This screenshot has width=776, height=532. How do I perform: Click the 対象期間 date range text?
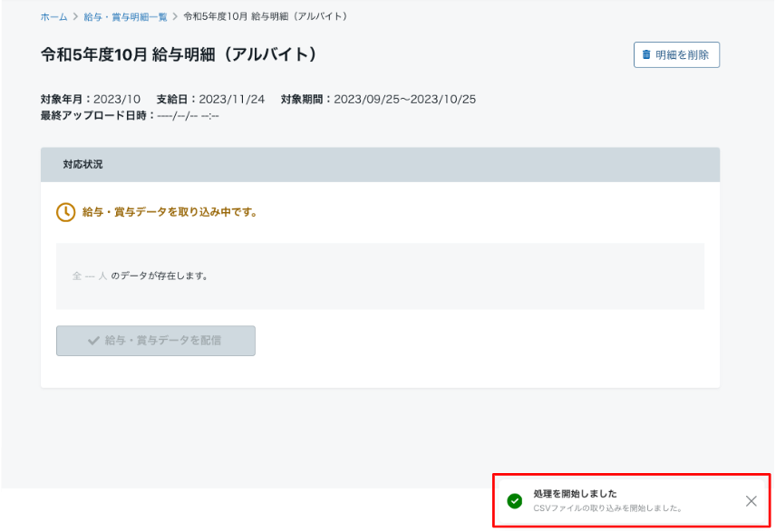[x=378, y=99]
